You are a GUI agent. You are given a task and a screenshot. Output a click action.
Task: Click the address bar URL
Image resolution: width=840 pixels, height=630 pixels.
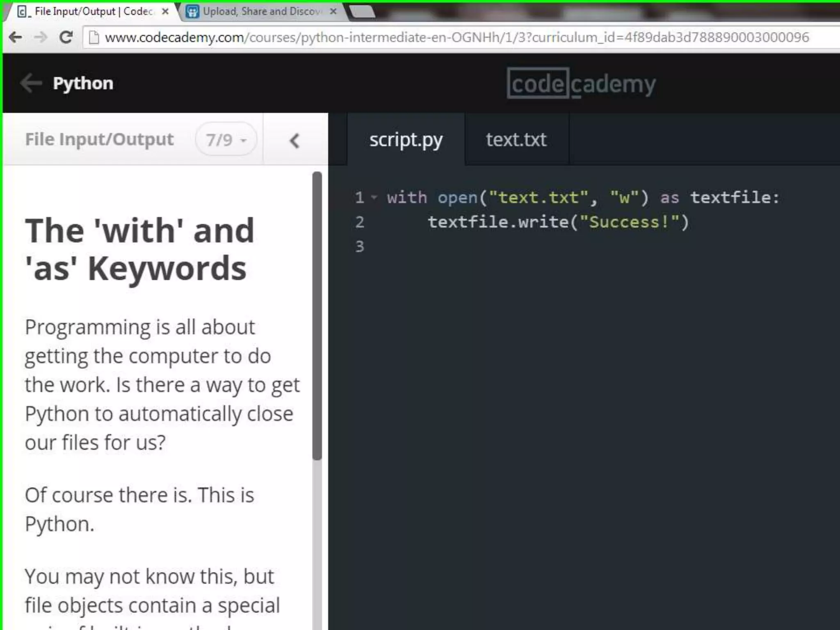pyautogui.click(x=457, y=38)
